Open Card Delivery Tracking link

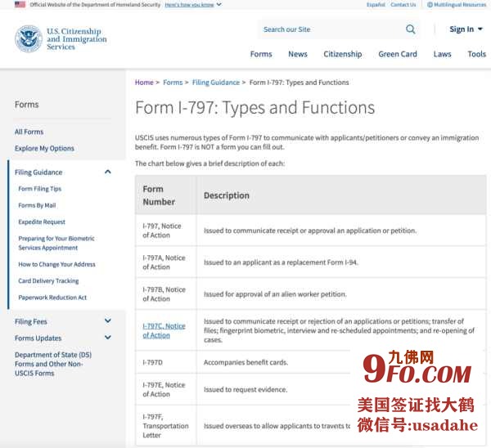pyautogui.click(x=48, y=280)
